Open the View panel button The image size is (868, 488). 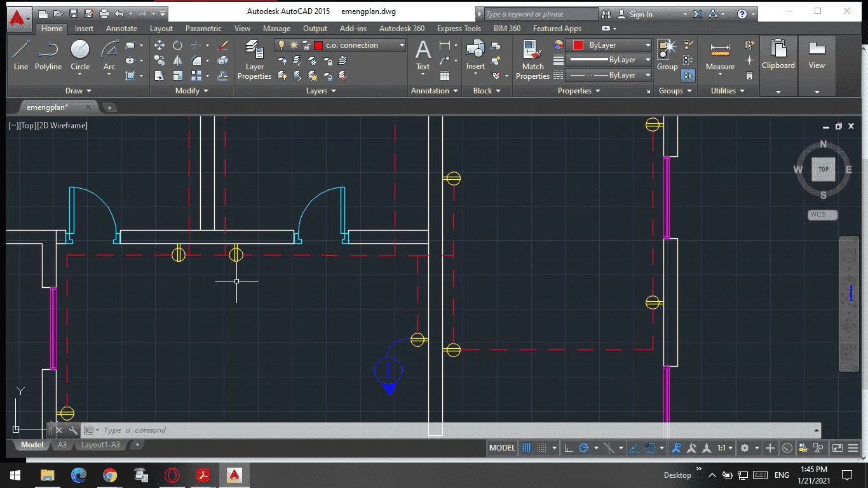coord(817,66)
